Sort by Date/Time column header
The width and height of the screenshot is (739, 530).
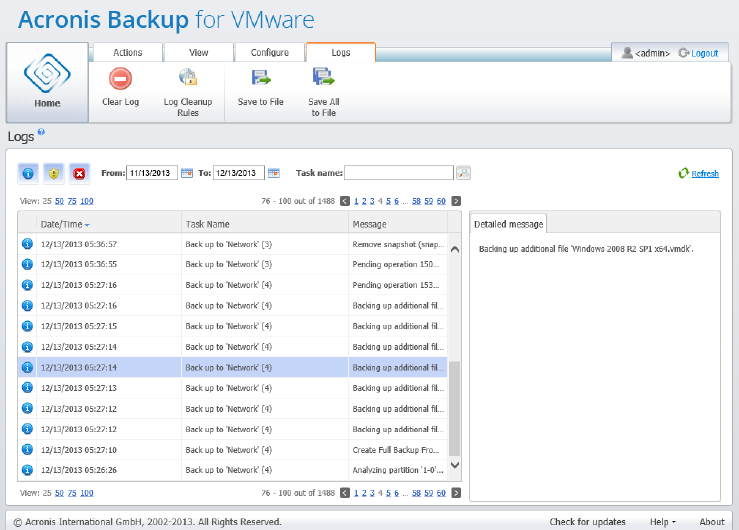pyautogui.click(x=109, y=224)
